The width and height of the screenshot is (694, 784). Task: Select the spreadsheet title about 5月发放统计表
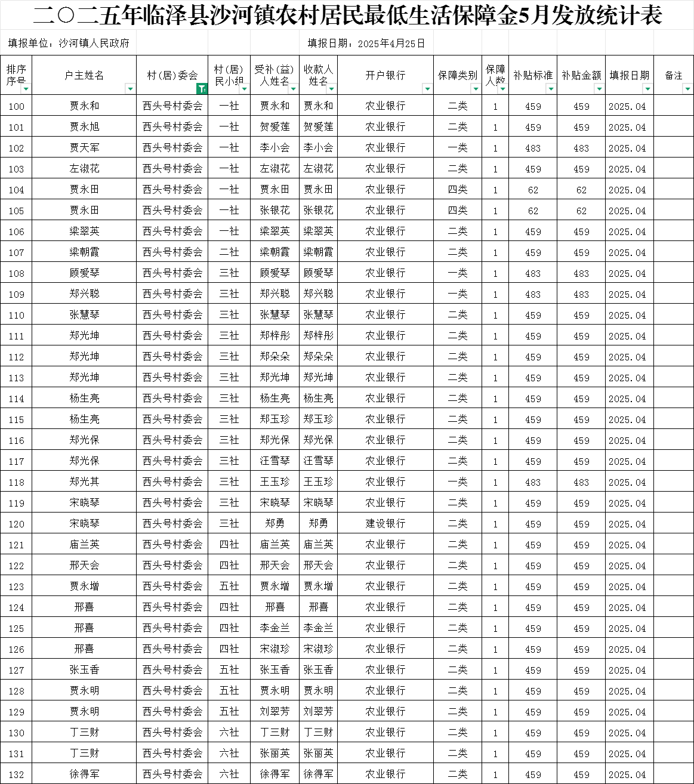click(x=347, y=15)
